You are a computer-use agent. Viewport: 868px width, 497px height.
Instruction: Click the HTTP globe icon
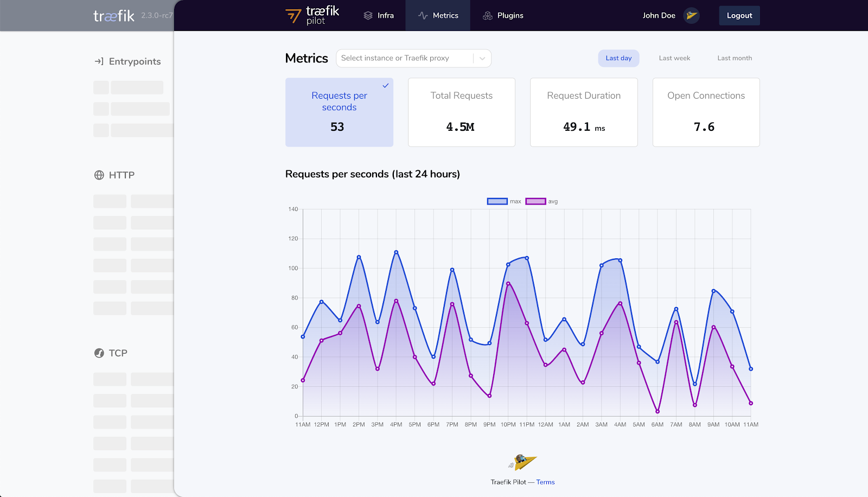tap(99, 175)
